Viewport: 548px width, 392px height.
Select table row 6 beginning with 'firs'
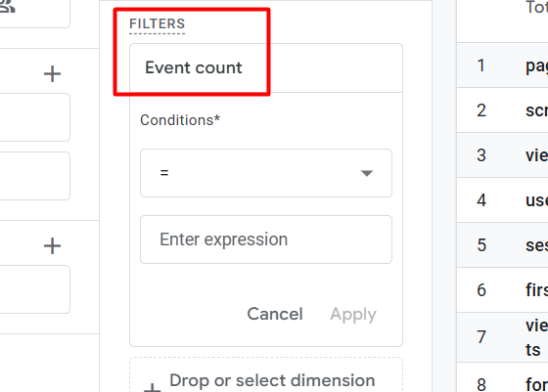coord(502,290)
